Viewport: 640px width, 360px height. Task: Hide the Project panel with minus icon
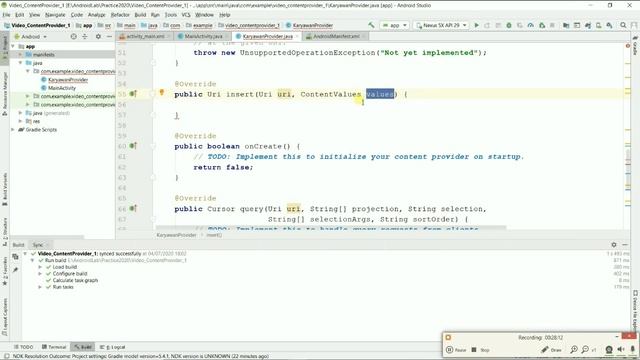(x=109, y=36)
